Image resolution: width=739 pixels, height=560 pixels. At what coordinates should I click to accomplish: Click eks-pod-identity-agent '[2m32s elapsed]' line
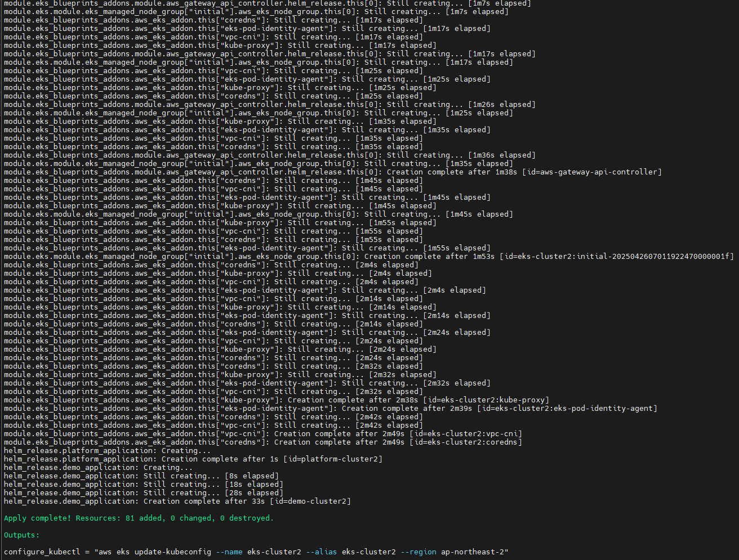point(247,383)
